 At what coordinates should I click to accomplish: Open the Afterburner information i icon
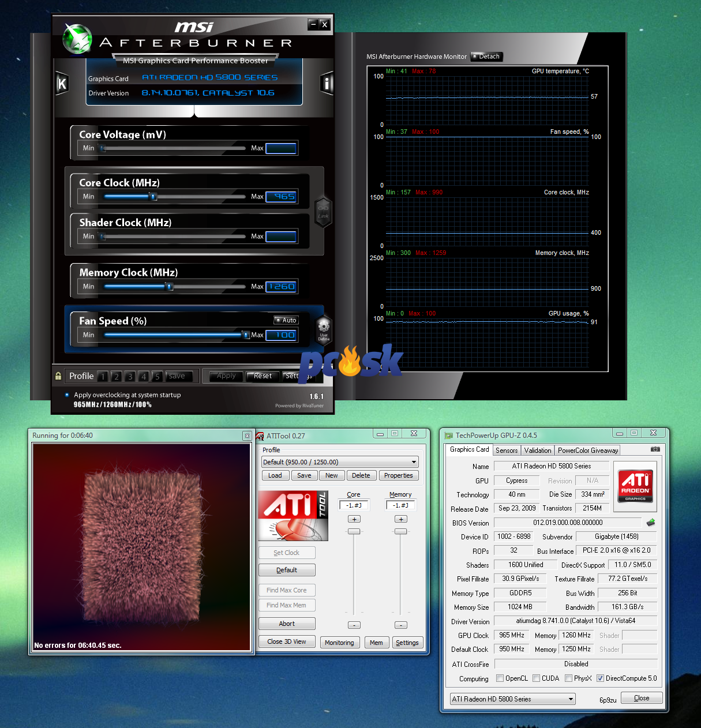327,84
